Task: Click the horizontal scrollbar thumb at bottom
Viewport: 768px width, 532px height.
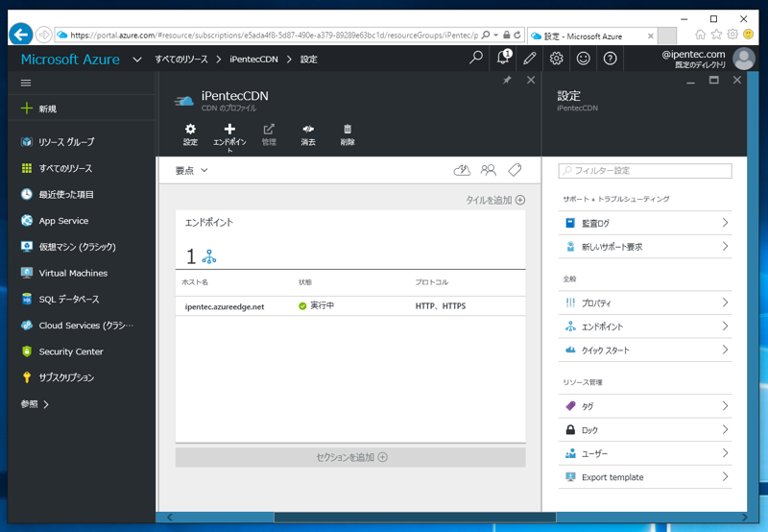Action: click(x=415, y=518)
